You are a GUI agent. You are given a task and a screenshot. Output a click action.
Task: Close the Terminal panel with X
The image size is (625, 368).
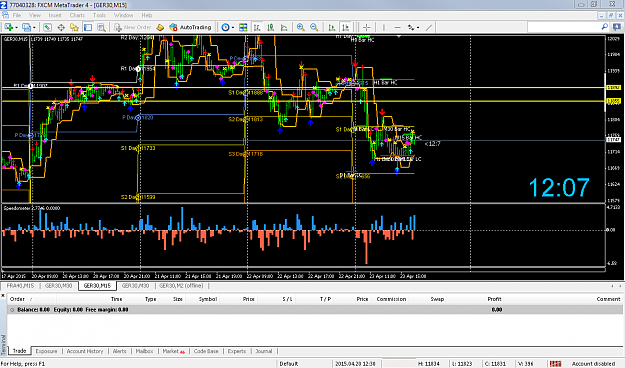[3, 295]
